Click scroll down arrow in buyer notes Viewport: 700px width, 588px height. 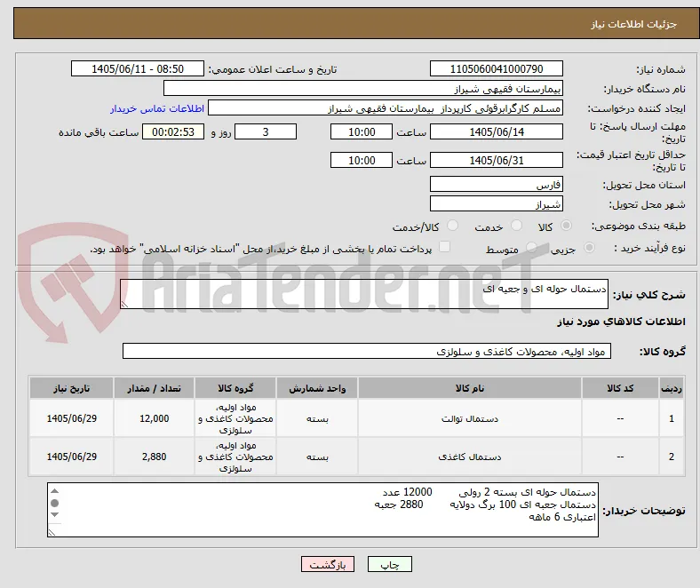[x=54, y=515]
